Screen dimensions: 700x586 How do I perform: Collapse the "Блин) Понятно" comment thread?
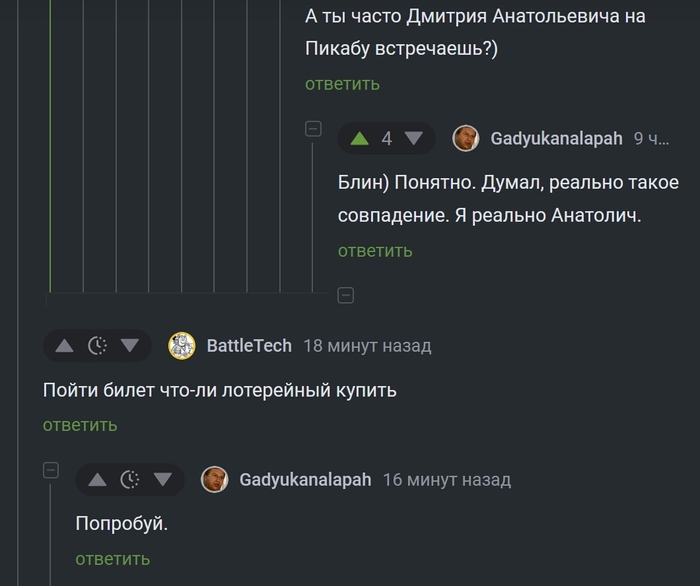[x=313, y=128]
